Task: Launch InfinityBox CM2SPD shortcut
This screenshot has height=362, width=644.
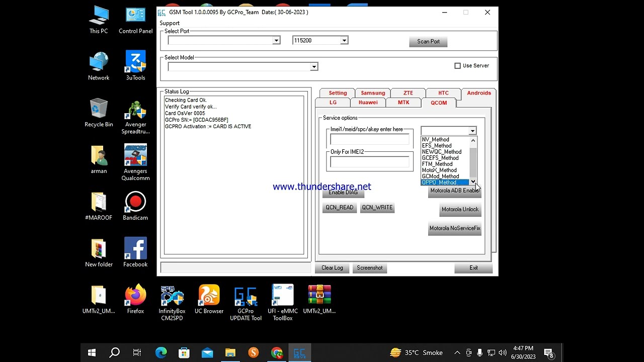Action: click(x=172, y=303)
